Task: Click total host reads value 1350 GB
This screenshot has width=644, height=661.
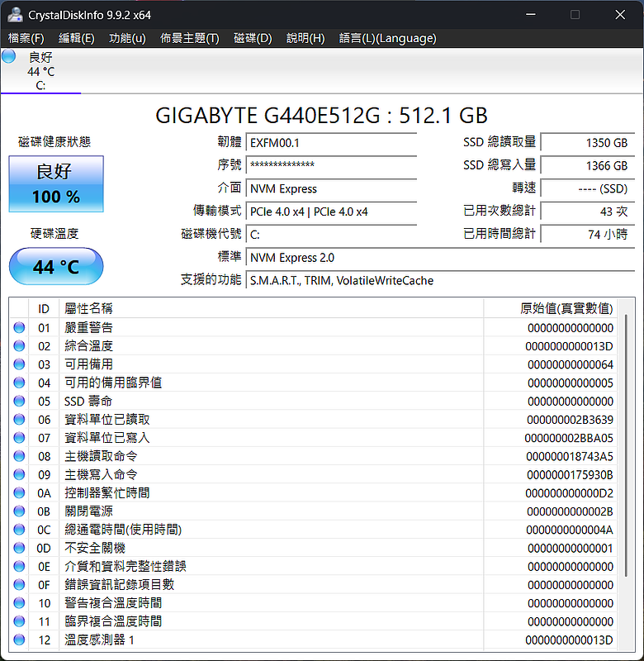Action: pos(588,143)
